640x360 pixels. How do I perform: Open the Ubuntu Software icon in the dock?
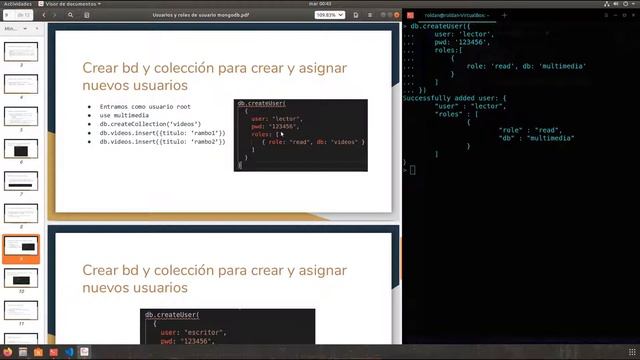[38, 352]
